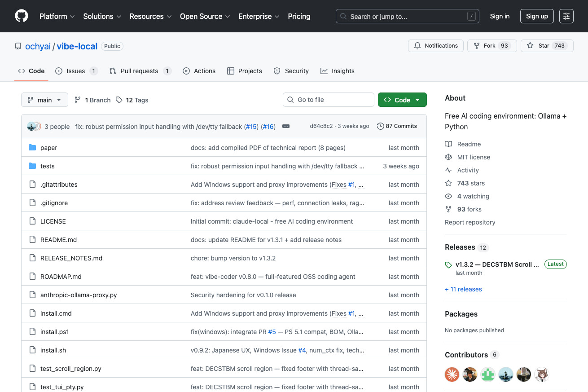Open the main branch dropdown
The width and height of the screenshot is (588, 392).
pos(44,100)
